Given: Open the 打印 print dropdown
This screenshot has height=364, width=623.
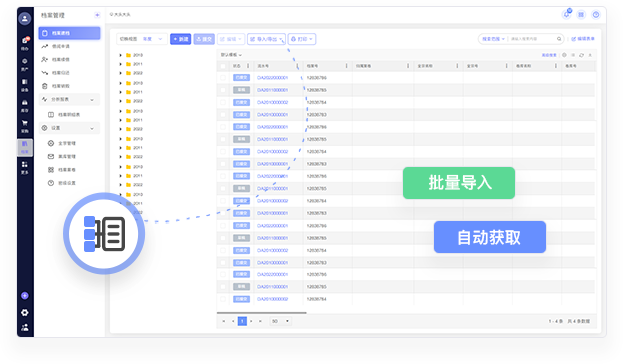Looking at the screenshot, I should coord(302,39).
